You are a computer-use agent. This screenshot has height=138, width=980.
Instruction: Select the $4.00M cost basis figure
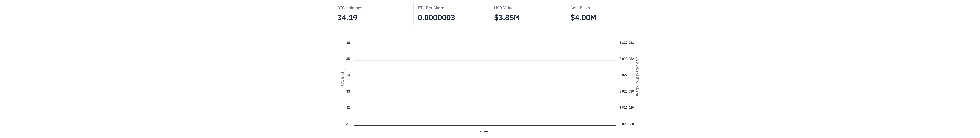click(583, 18)
